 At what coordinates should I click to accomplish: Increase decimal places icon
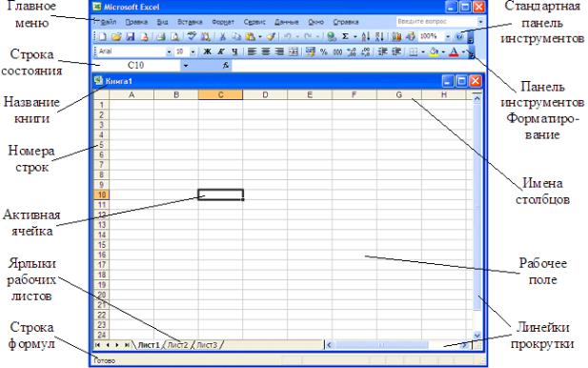[352, 52]
